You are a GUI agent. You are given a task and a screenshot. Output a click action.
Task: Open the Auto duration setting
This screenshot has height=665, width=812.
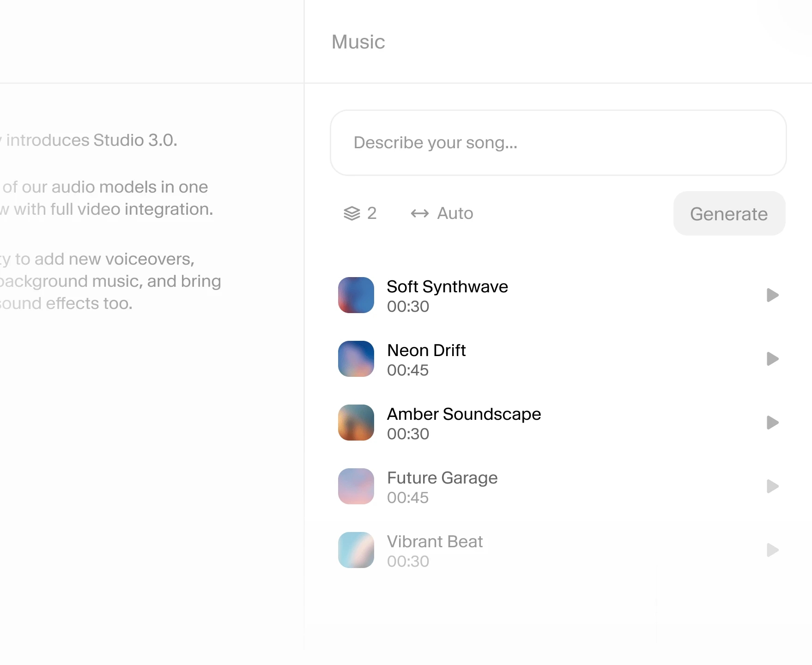pyautogui.click(x=442, y=213)
